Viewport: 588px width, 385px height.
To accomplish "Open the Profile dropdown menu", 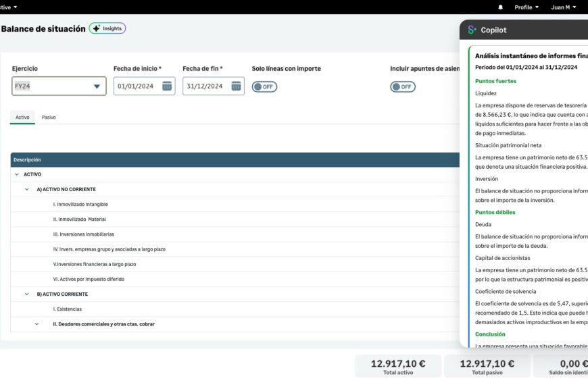I will click(526, 7).
